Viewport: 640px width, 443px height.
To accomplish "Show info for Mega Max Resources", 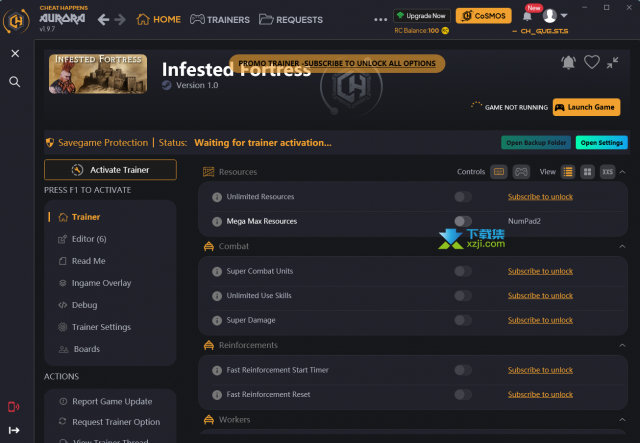I will 217,221.
